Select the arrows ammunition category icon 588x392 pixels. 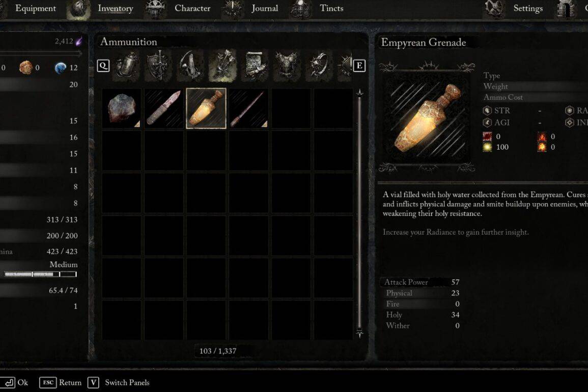click(x=223, y=66)
